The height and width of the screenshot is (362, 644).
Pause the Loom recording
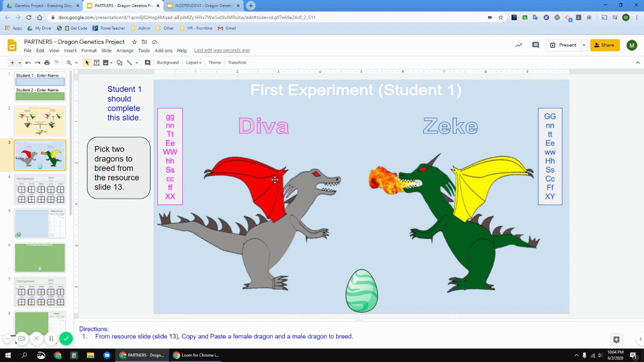point(51,339)
